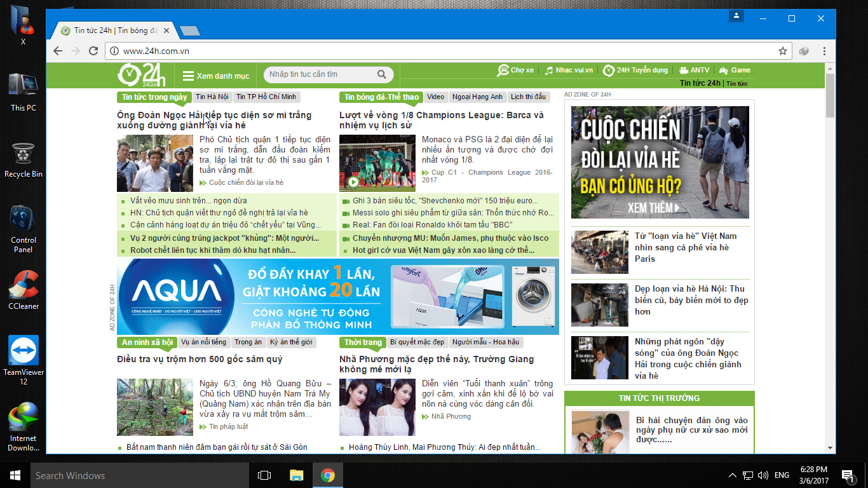868x488 pixels.
Task: Open the An ninh xã hội section tab
Action: pos(147,342)
